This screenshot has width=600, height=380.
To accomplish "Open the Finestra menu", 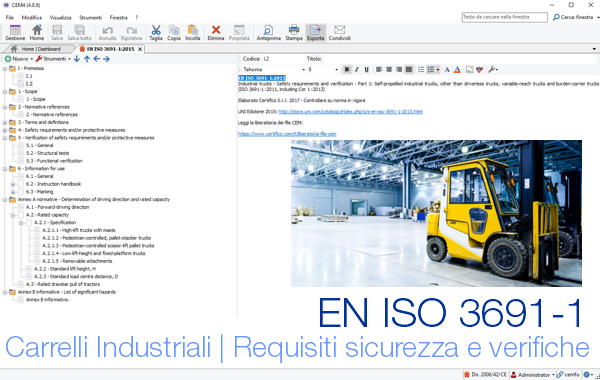I will pyautogui.click(x=119, y=18).
